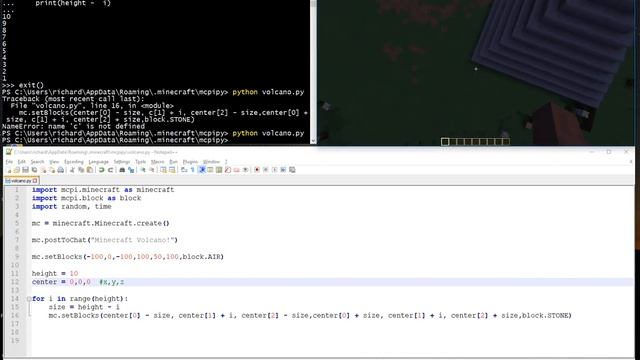Open the Macro menu

coord(158,162)
